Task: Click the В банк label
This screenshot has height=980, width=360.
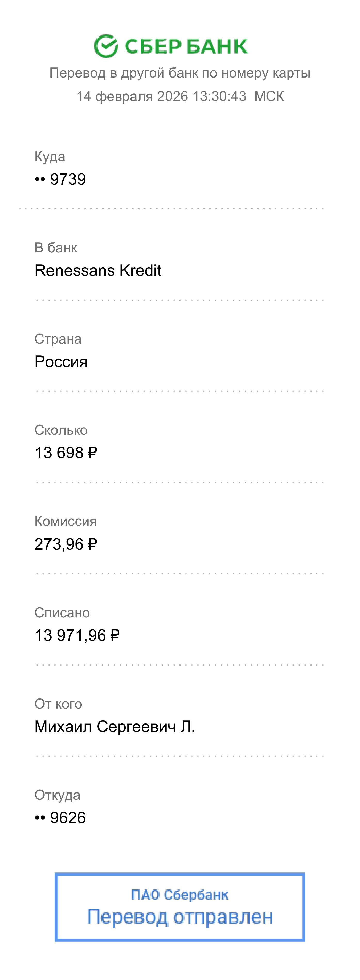Action: pyautogui.click(x=56, y=248)
